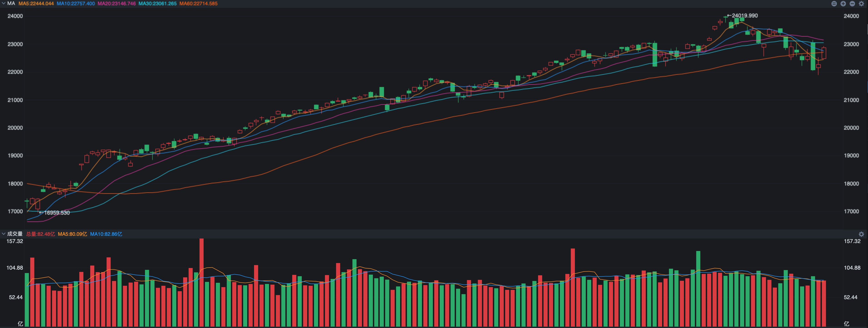Click the volume MA5:80.09亿 label
This screenshot has height=328, width=868.
click(72, 234)
